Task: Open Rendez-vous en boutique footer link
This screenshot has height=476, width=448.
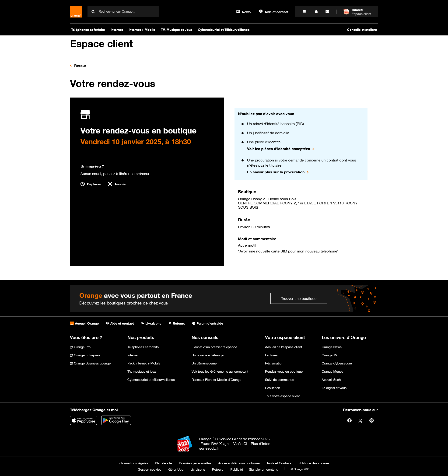Action: pyautogui.click(x=284, y=372)
